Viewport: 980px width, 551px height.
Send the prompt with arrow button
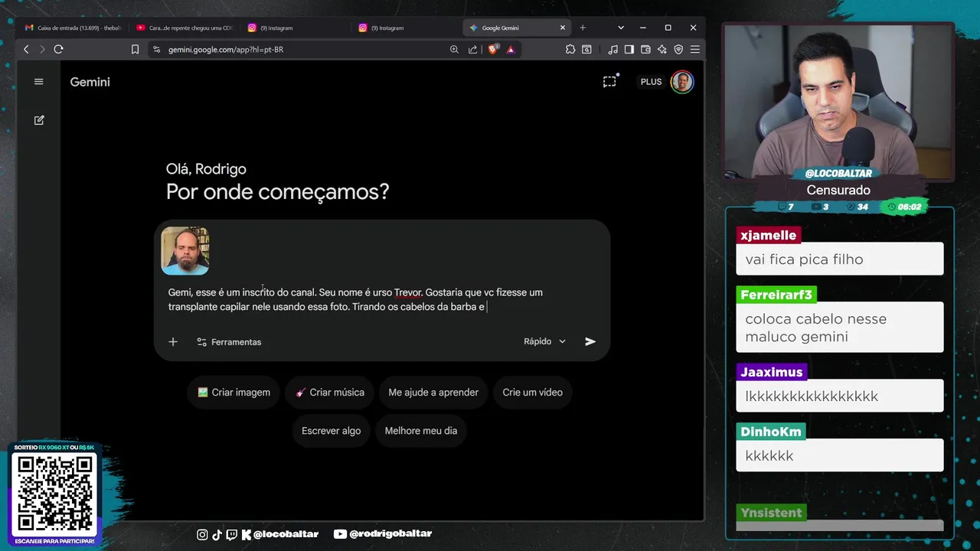tap(590, 341)
